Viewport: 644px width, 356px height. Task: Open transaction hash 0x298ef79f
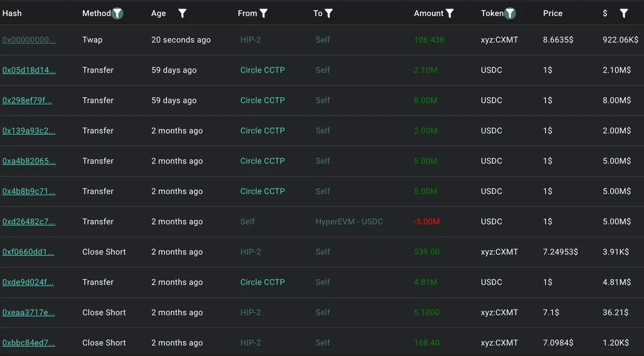(27, 101)
